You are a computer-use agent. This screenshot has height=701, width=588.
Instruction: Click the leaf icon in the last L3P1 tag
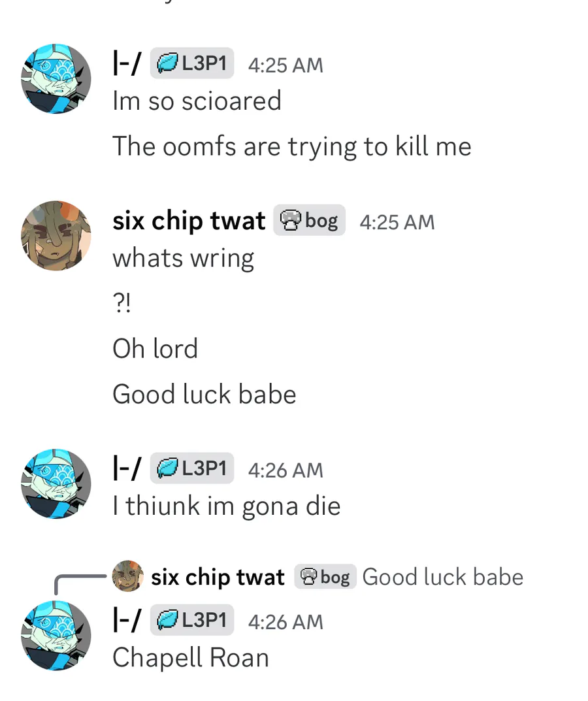pos(167,620)
